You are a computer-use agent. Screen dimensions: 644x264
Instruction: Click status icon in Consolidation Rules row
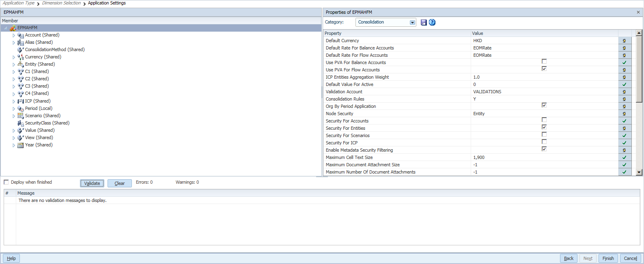[x=624, y=99]
